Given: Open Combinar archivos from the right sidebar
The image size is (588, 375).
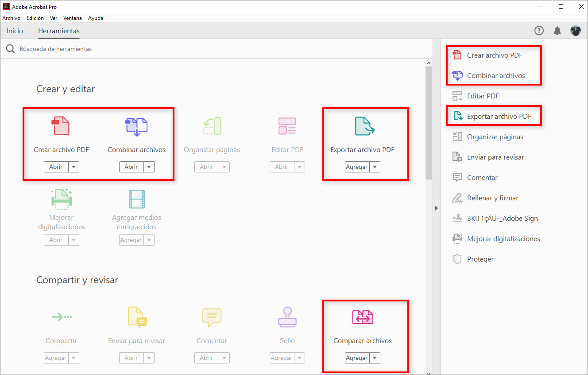Looking at the screenshot, I should pos(488,76).
